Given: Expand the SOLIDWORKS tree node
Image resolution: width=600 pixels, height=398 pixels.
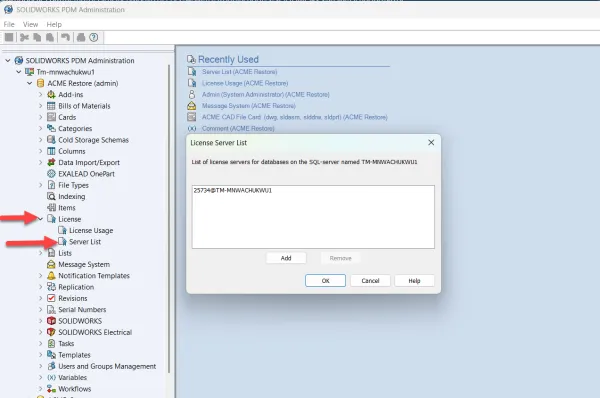Looking at the screenshot, I should pos(41,321).
